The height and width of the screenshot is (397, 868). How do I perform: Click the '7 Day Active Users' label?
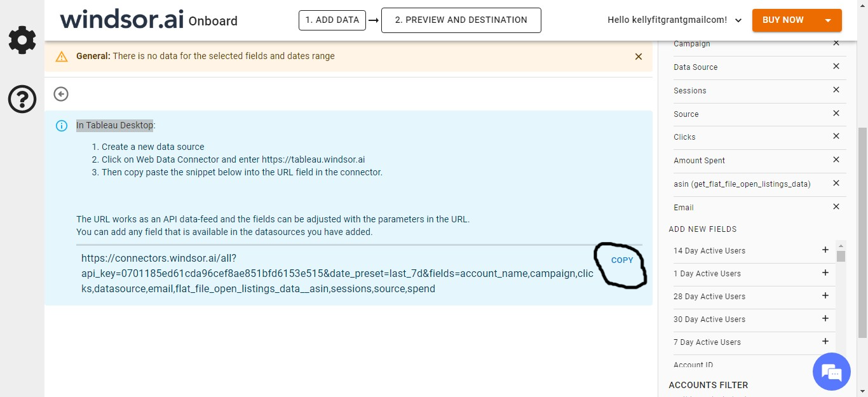pos(707,342)
